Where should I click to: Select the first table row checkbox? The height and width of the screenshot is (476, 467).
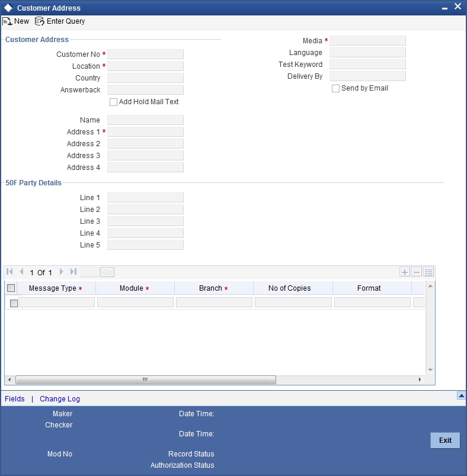pos(14,303)
